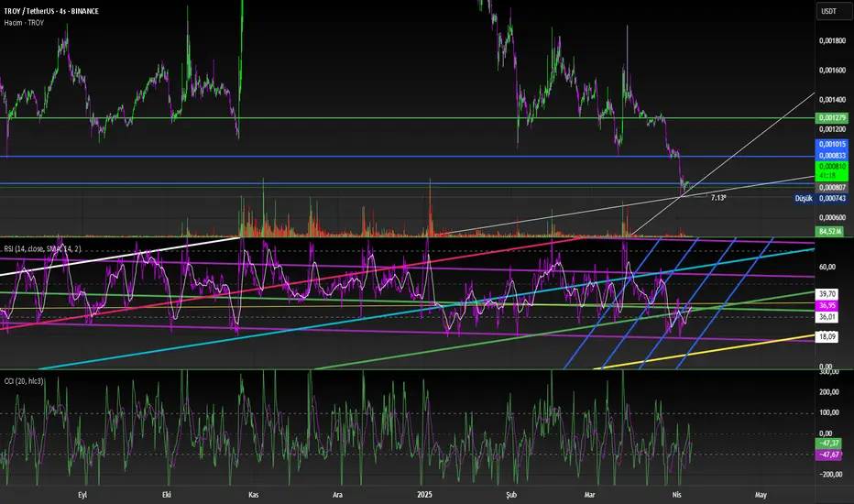Image resolution: width=854 pixels, height=504 pixels.
Task: Click the -200,00 CCI scale value
Action: pos(829,475)
